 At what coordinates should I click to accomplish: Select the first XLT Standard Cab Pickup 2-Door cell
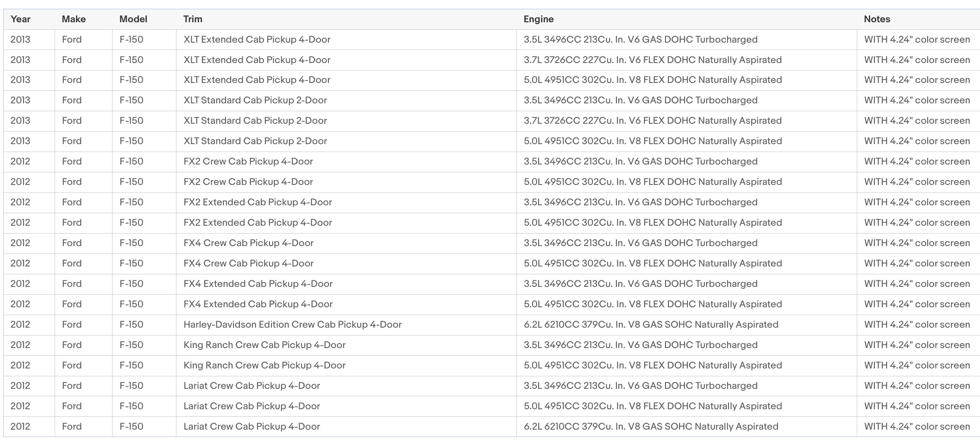[346, 101]
